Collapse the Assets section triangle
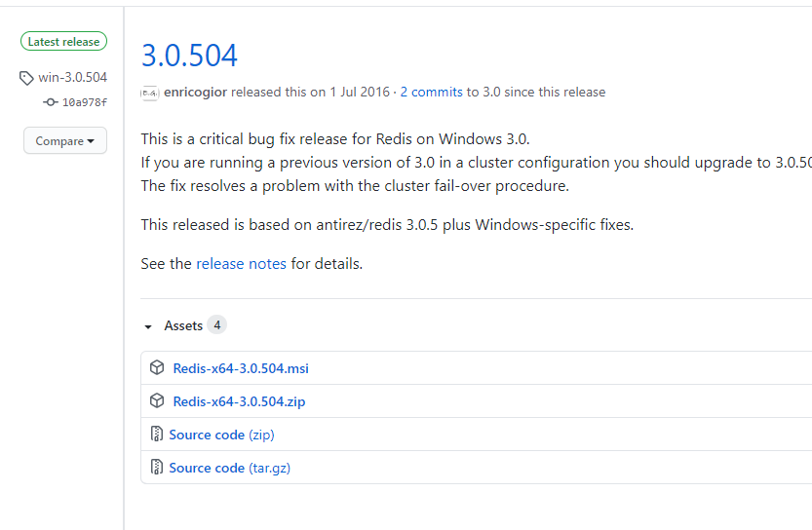Viewport: 812px width, 530px height. pyautogui.click(x=148, y=326)
